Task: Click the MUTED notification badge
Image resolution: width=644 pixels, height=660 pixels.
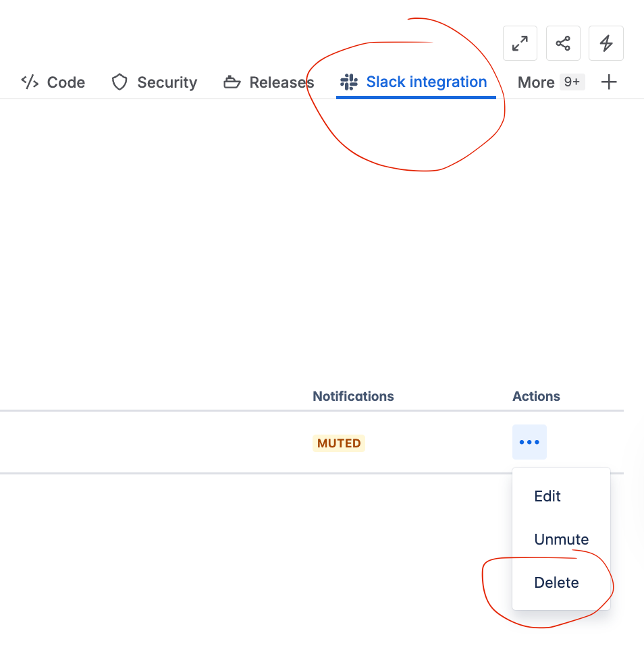Action: tap(338, 443)
